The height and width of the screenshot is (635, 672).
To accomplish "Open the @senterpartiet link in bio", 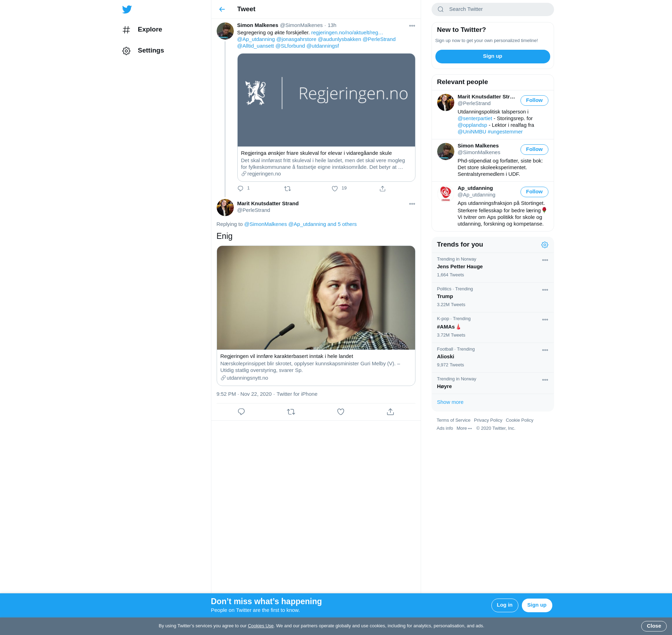I will (x=475, y=118).
